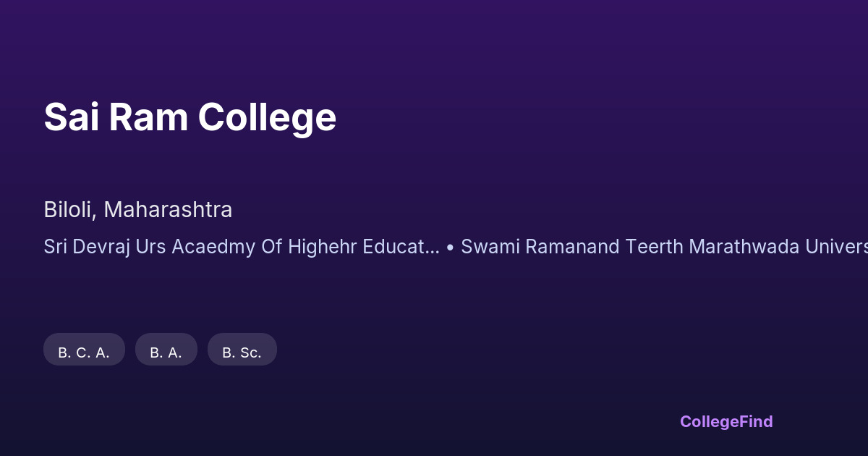
Task: Select the Biloli, Maharashtra location text
Action: pos(138,210)
